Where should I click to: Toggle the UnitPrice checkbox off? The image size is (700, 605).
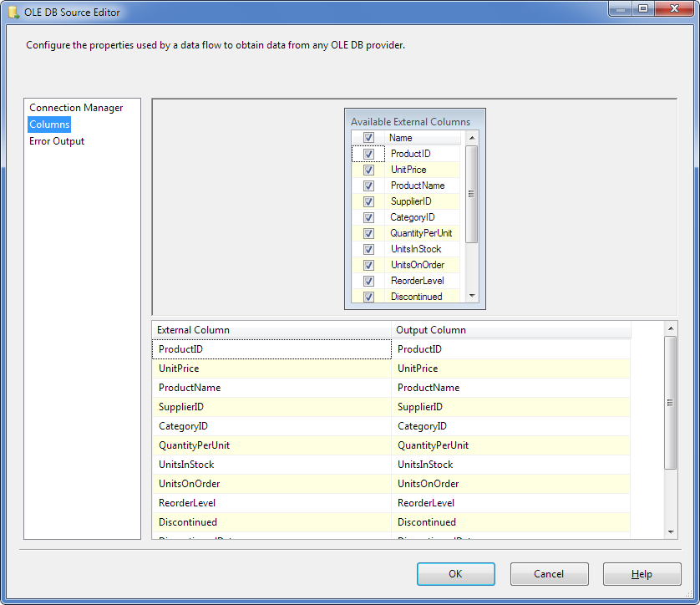pos(368,170)
